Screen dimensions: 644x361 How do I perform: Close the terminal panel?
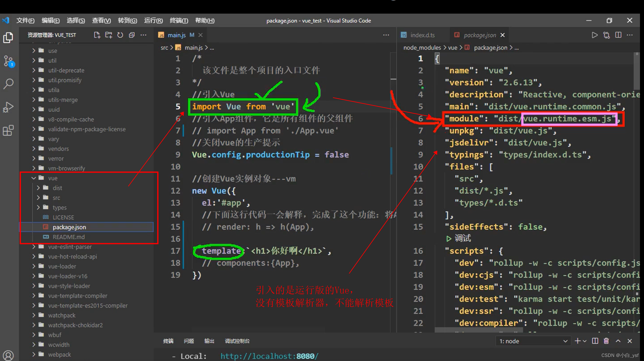tap(630, 341)
